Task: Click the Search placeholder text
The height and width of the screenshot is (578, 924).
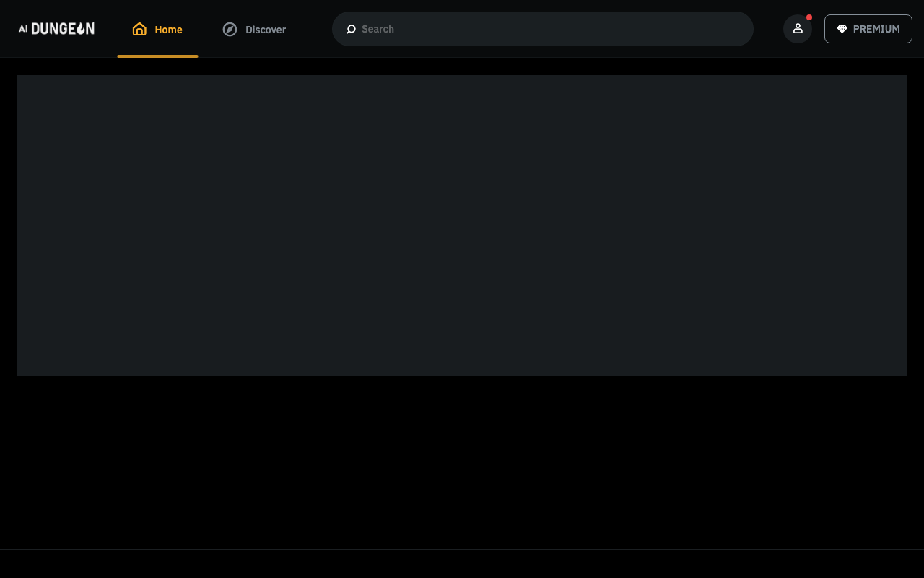Action: click(378, 29)
